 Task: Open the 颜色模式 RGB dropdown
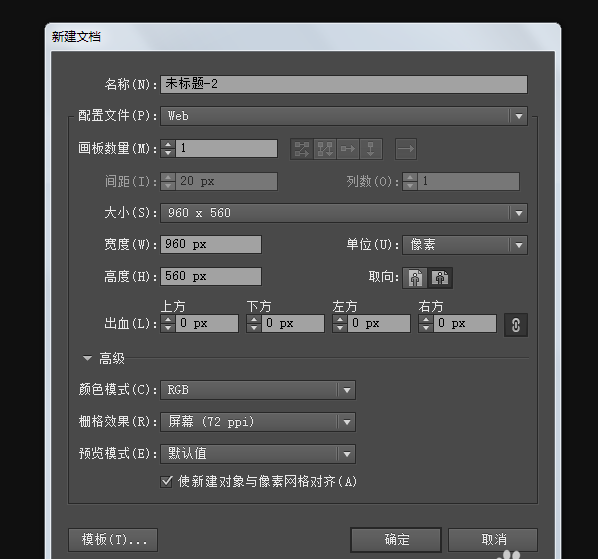coord(258,390)
